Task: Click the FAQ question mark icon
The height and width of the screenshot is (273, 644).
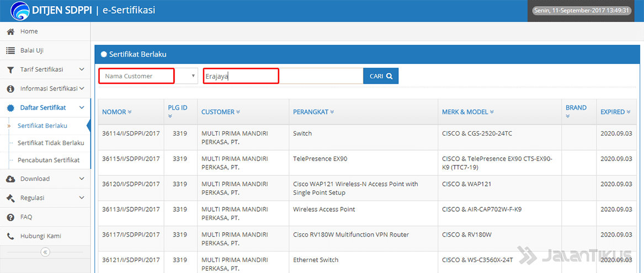Action: click(10, 217)
